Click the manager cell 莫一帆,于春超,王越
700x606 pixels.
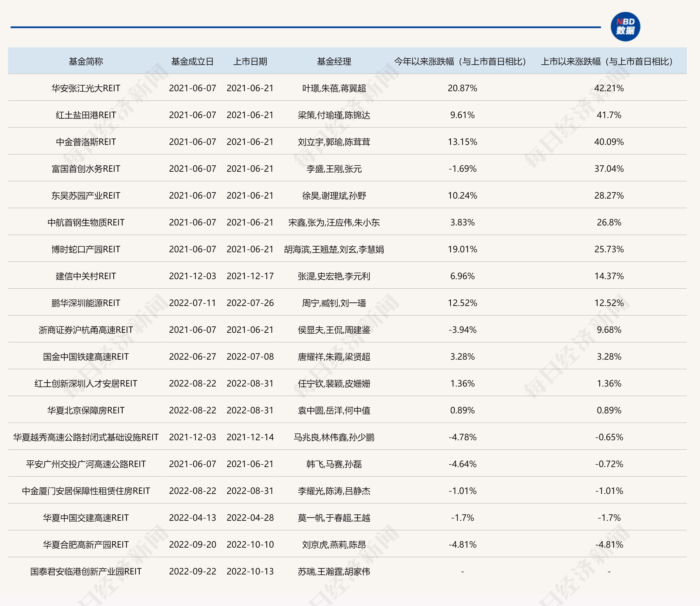coord(334,518)
